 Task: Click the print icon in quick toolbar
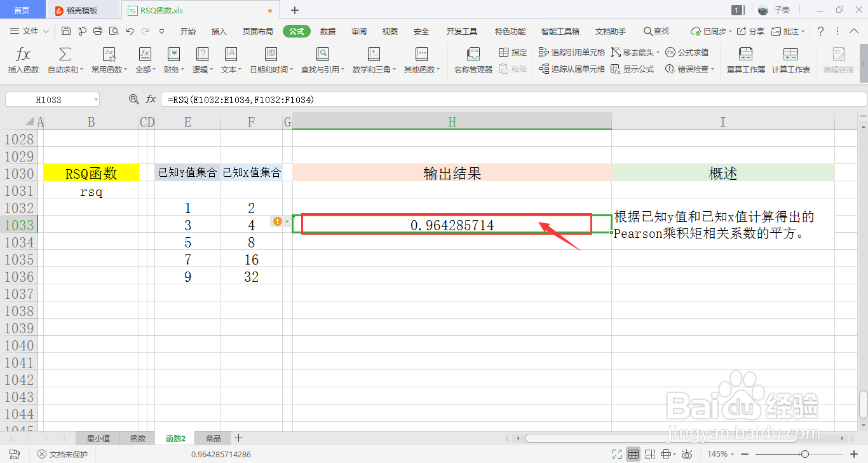[98, 31]
